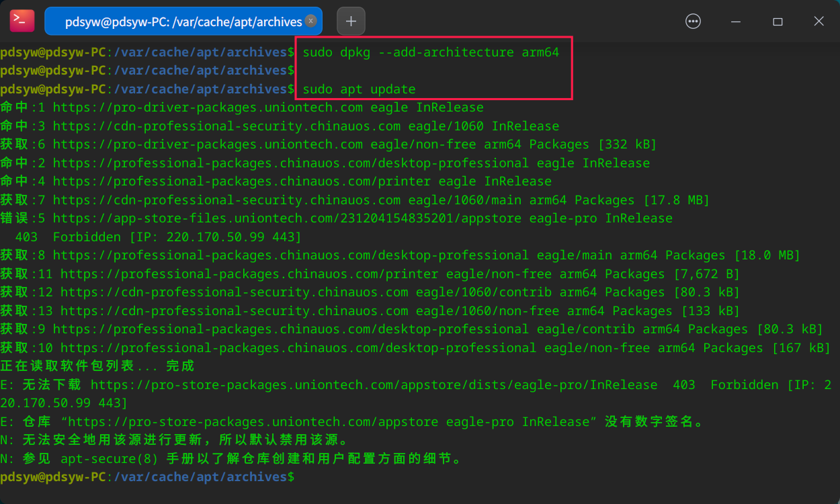Screen dimensions: 840x504
Task: Maximize the terminal window
Action: click(778, 22)
